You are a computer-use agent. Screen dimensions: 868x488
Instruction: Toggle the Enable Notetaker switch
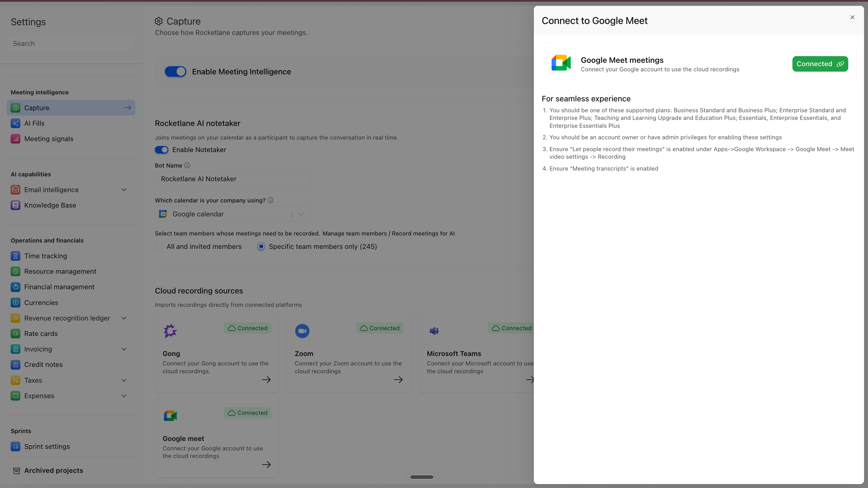click(162, 150)
